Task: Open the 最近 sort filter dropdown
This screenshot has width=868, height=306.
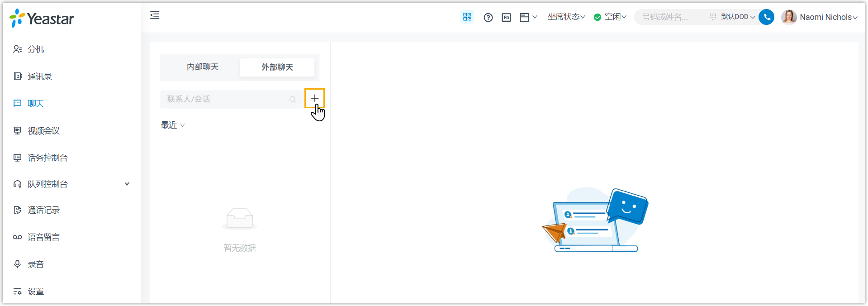Action: tap(173, 125)
